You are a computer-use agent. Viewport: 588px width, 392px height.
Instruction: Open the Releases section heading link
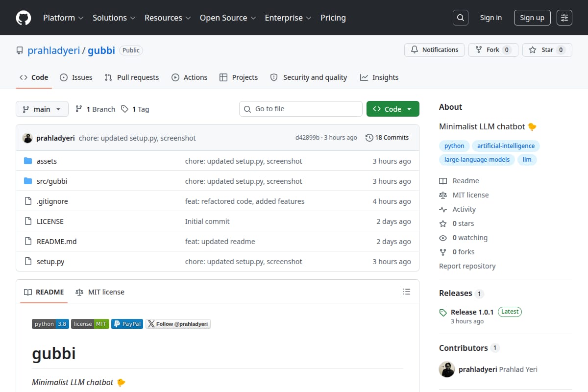456,293
